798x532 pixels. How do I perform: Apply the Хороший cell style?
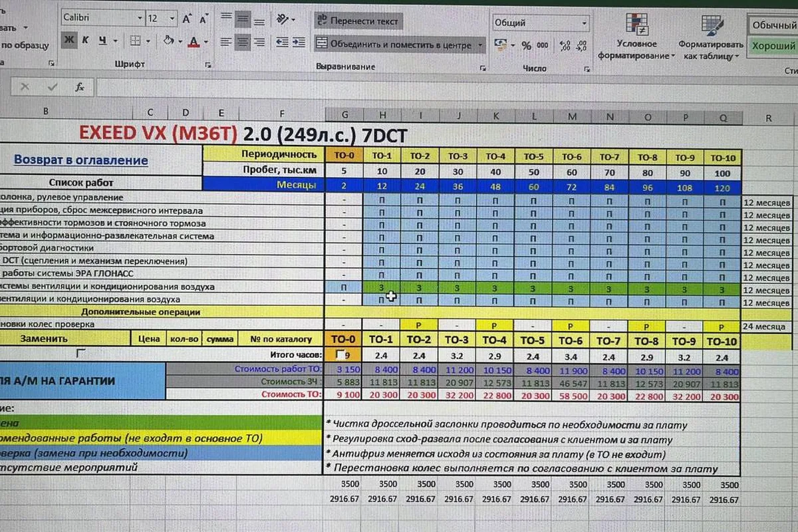click(774, 46)
